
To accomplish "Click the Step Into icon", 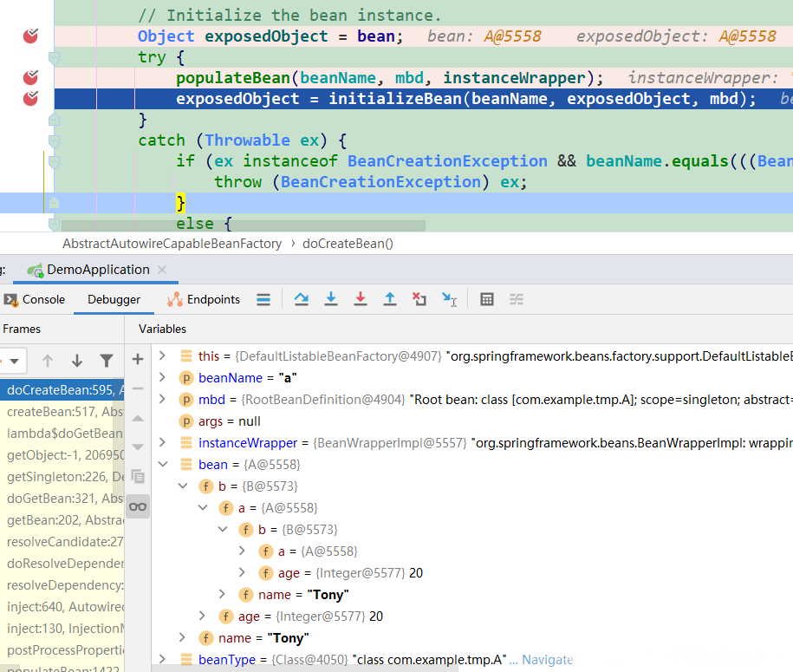I will click(331, 299).
